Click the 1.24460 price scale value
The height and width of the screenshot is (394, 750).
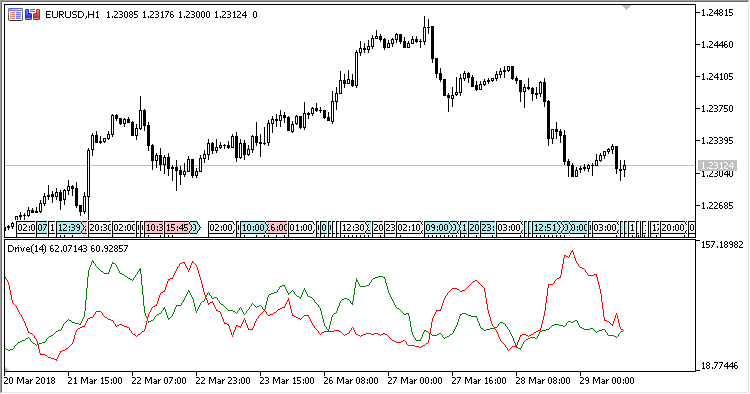click(x=717, y=45)
